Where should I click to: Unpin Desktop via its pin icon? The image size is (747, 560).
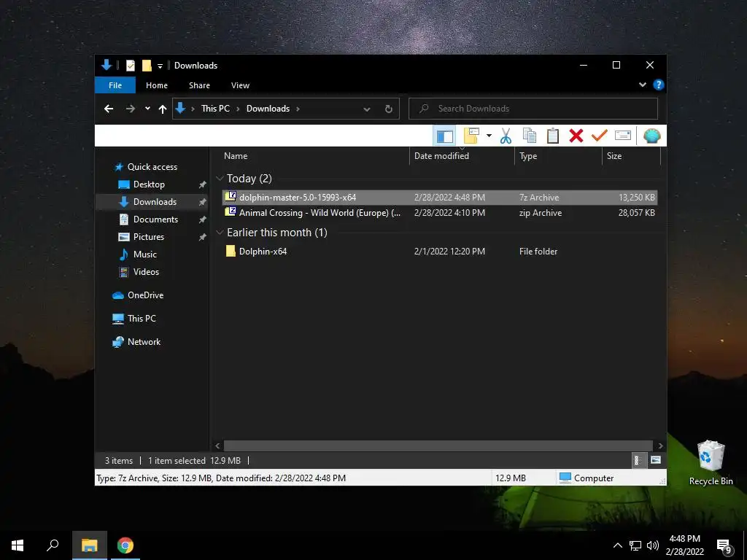tap(202, 184)
